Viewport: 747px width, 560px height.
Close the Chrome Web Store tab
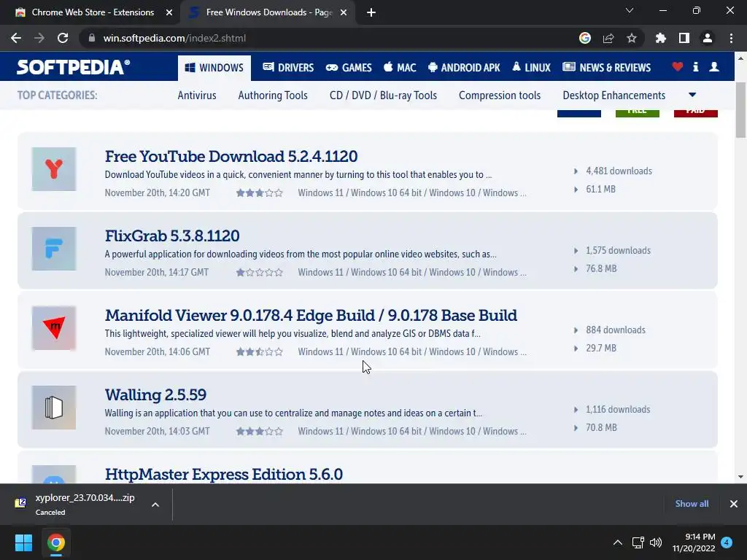pyautogui.click(x=169, y=12)
